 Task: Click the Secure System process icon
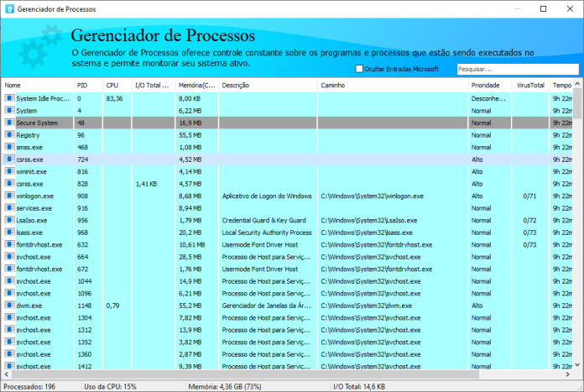10,123
